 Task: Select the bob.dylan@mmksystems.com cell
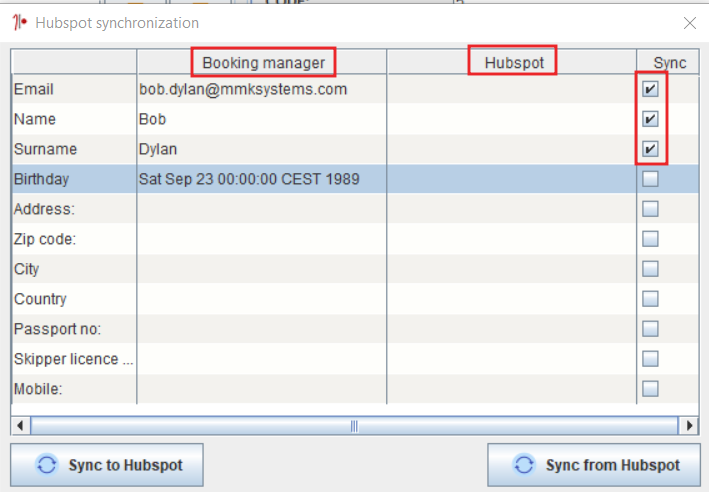pyautogui.click(x=262, y=89)
